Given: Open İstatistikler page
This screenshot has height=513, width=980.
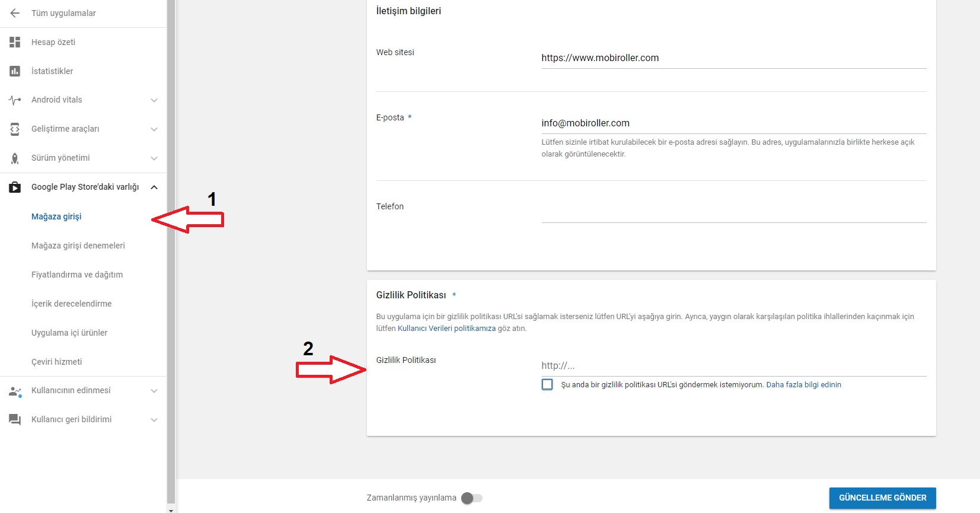Looking at the screenshot, I should [52, 71].
